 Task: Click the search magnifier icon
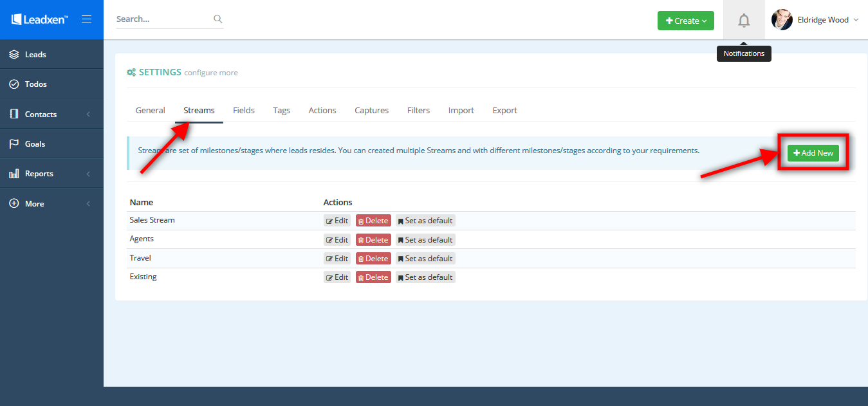pos(218,19)
